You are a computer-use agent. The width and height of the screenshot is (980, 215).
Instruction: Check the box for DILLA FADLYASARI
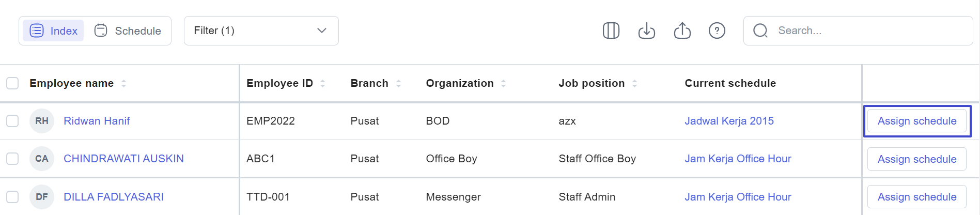[x=12, y=197]
